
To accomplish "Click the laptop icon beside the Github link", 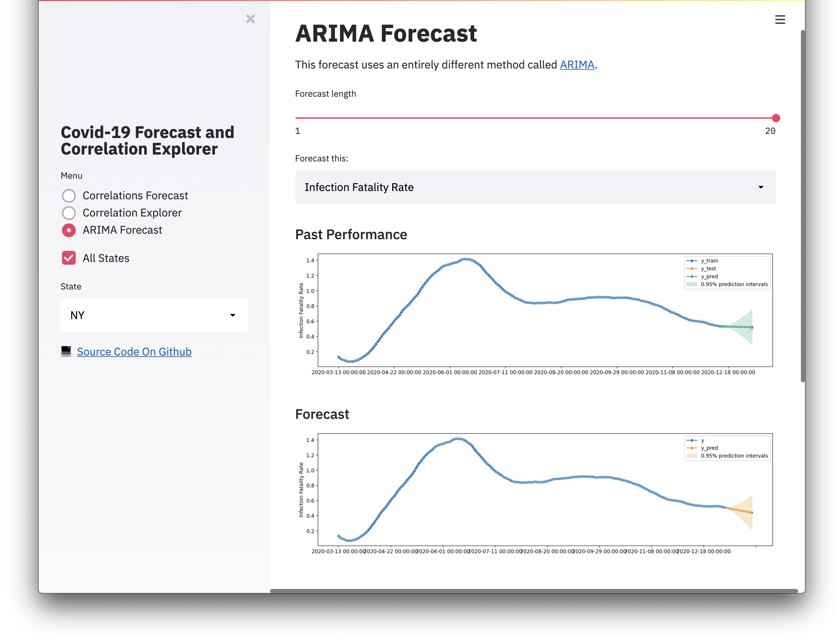I will coord(66,351).
